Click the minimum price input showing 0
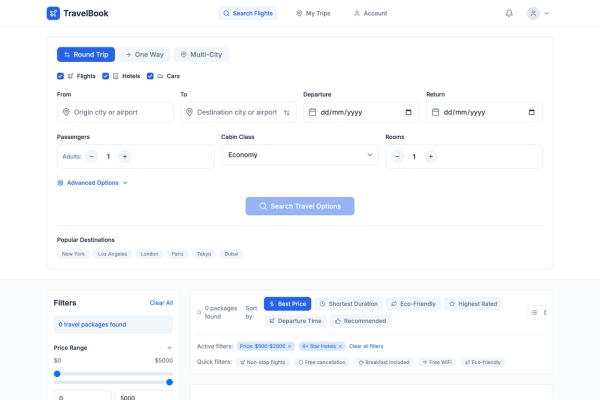The image size is (600, 400). (83, 397)
